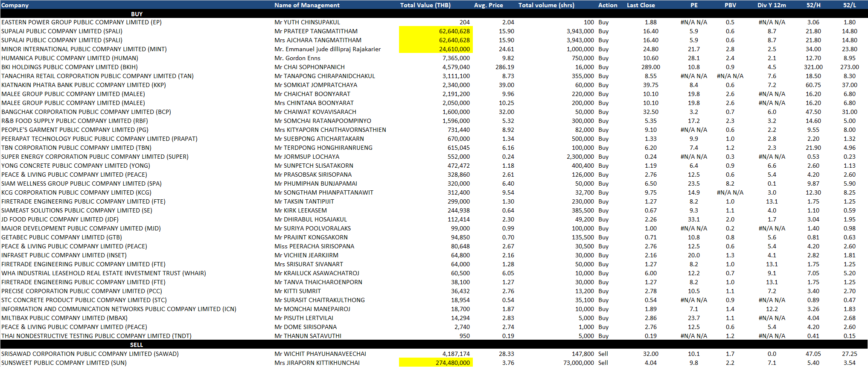Select the Last Close column header

click(641, 5)
